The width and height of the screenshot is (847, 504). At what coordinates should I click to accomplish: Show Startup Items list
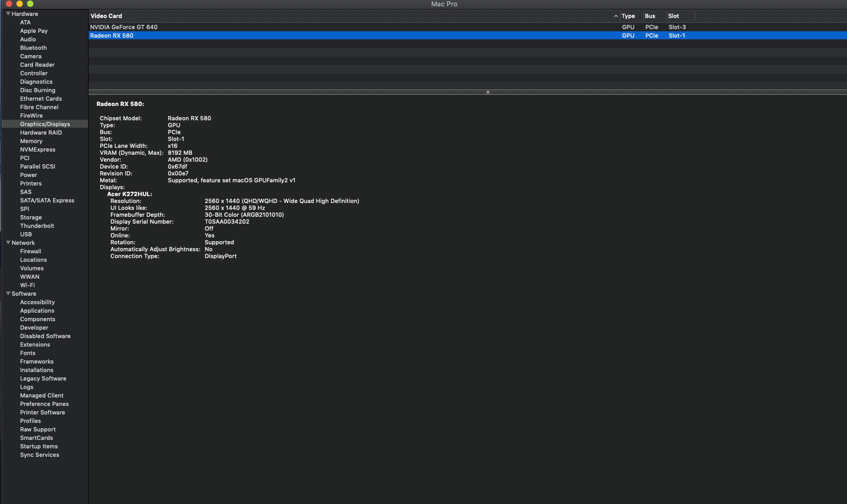click(x=39, y=446)
